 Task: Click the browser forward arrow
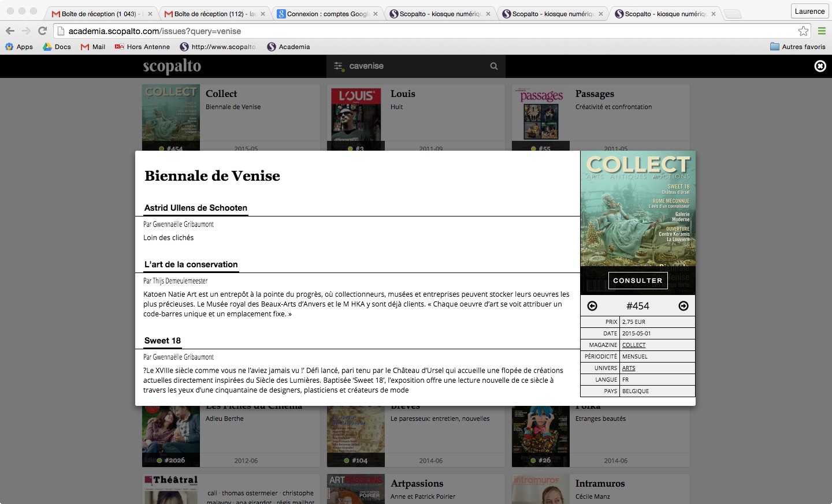click(x=26, y=31)
